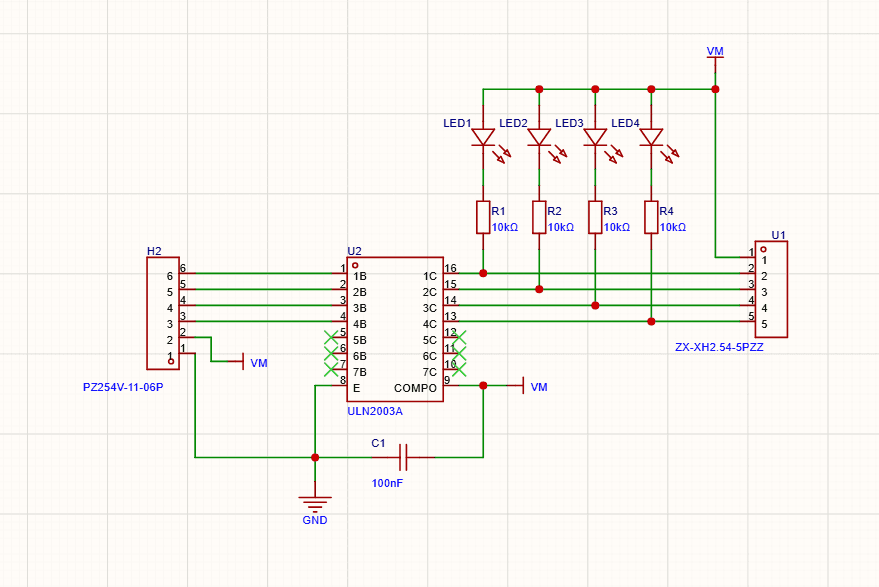Select the no-connect cross on pin 6C
The image size is (879, 587).
[x=459, y=353]
